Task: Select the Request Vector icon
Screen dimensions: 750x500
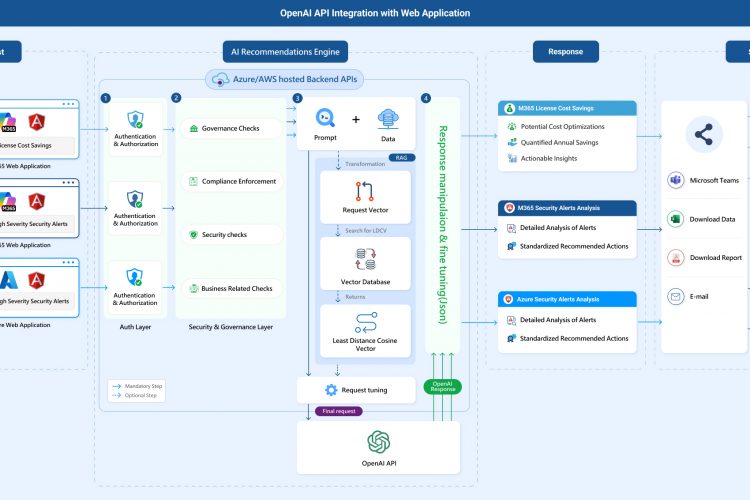Action: pos(365,191)
